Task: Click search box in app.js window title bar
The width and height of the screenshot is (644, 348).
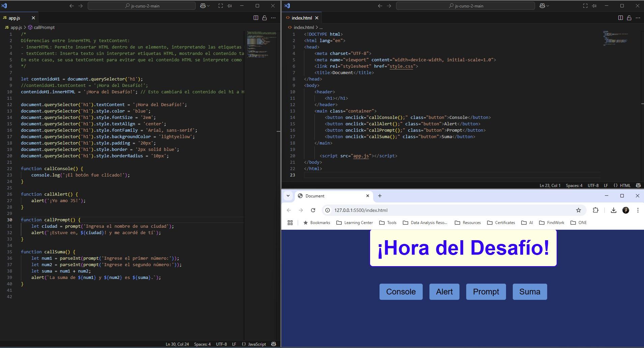Action: tap(142, 6)
